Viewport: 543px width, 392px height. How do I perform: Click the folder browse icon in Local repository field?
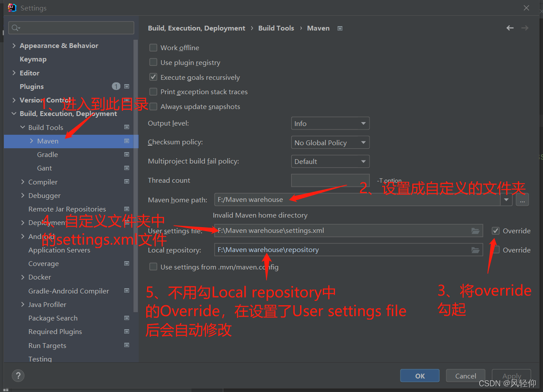point(475,250)
